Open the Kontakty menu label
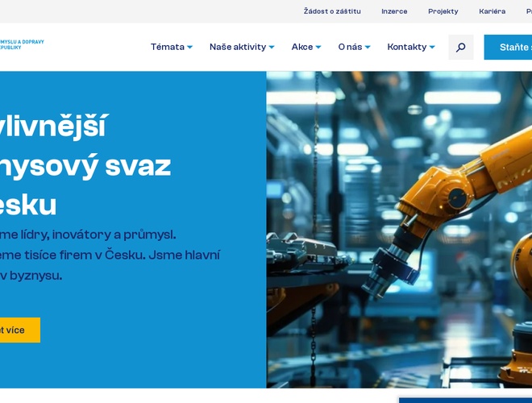The height and width of the screenshot is (403, 532). click(406, 47)
